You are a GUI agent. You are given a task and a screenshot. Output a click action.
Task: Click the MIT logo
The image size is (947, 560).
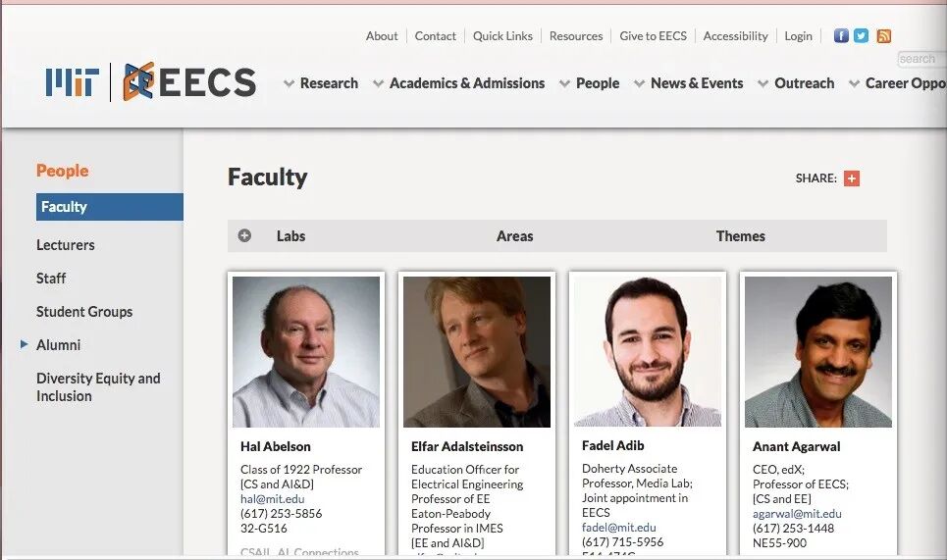tap(73, 82)
